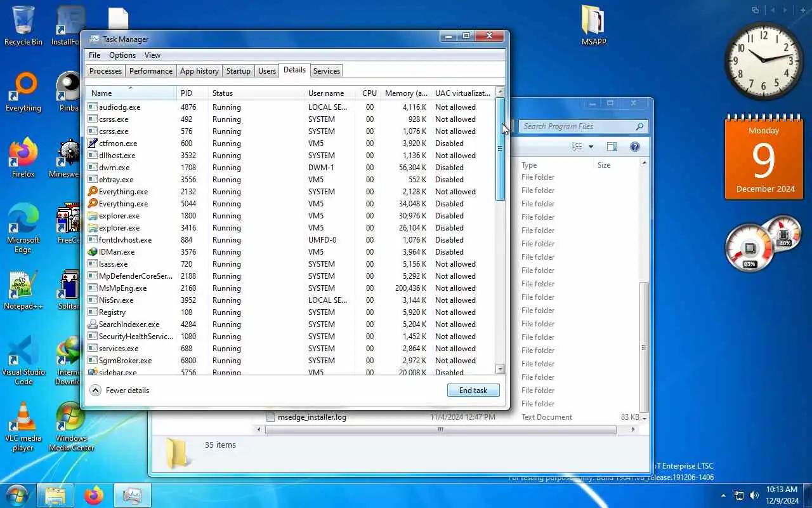
Task: Select msedge_installer.log in Explorer window
Action: pyautogui.click(x=312, y=417)
